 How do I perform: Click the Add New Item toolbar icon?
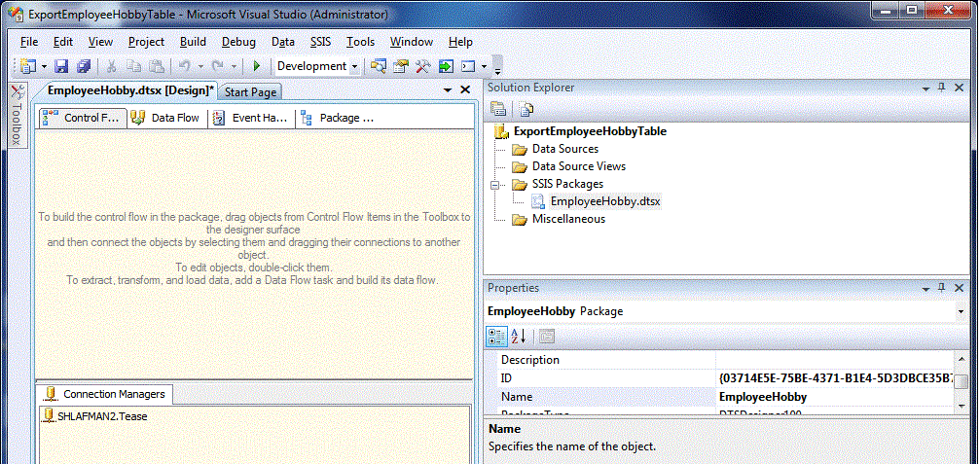coord(28,66)
